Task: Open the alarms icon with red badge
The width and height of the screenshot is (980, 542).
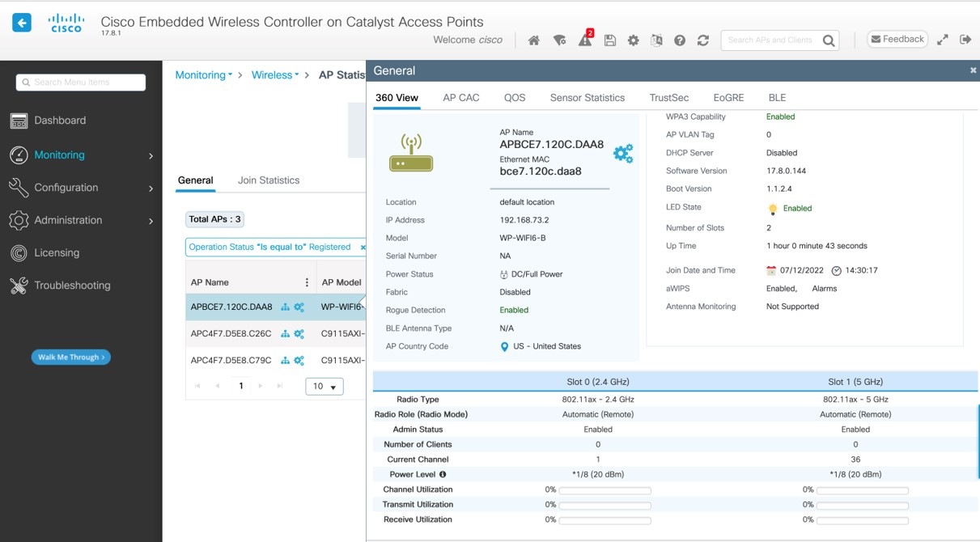Action: pos(584,40)
